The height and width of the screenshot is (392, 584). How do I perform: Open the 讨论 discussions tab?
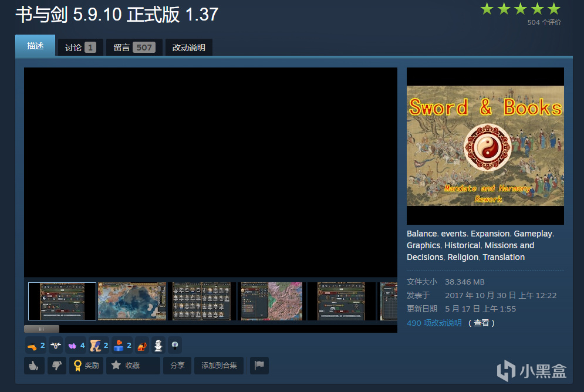80,48
